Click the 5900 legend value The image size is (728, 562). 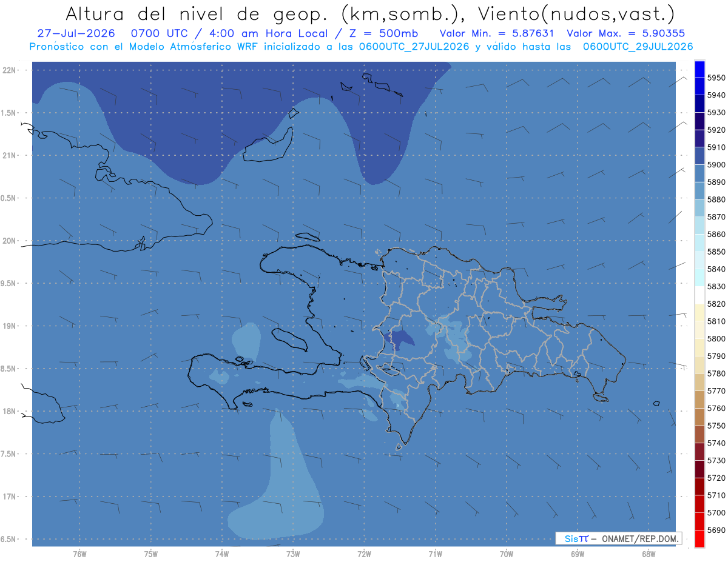click(716, 164)
